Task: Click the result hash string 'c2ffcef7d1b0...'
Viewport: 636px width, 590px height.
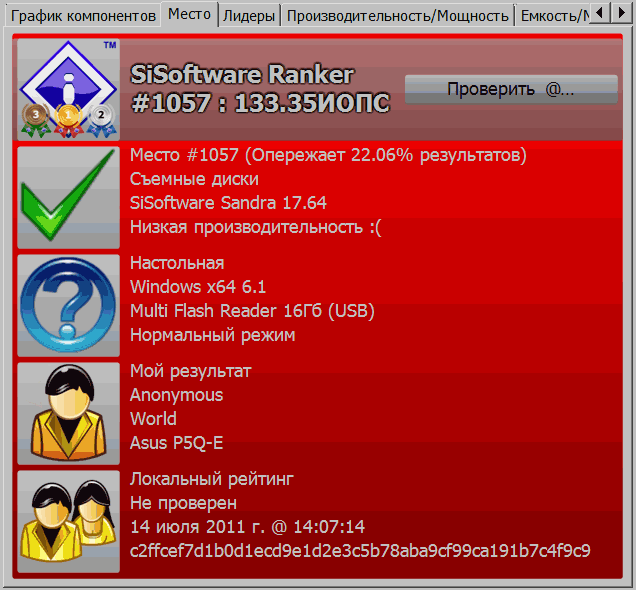Action: pos(360,551)
